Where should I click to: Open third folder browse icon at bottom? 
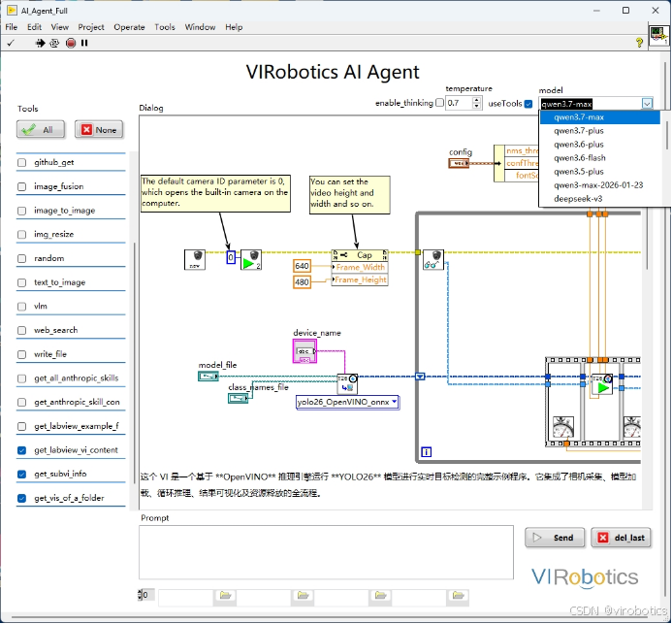coord(380,595)
